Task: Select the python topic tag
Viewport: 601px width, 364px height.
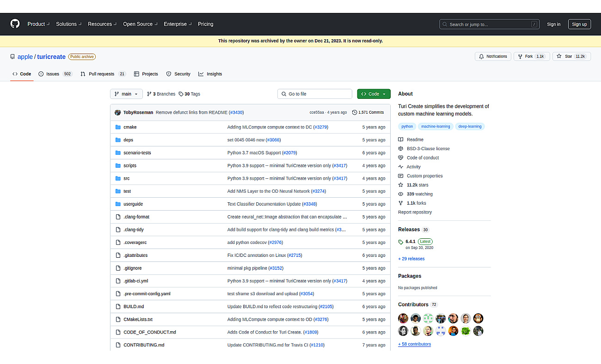Action: (407, 127)
